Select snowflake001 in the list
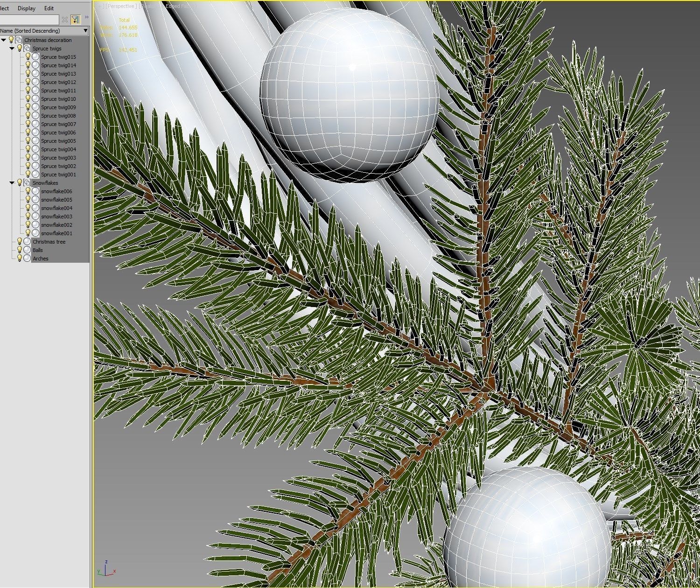Viewport: 700px width, 588px height. point(56,233)
